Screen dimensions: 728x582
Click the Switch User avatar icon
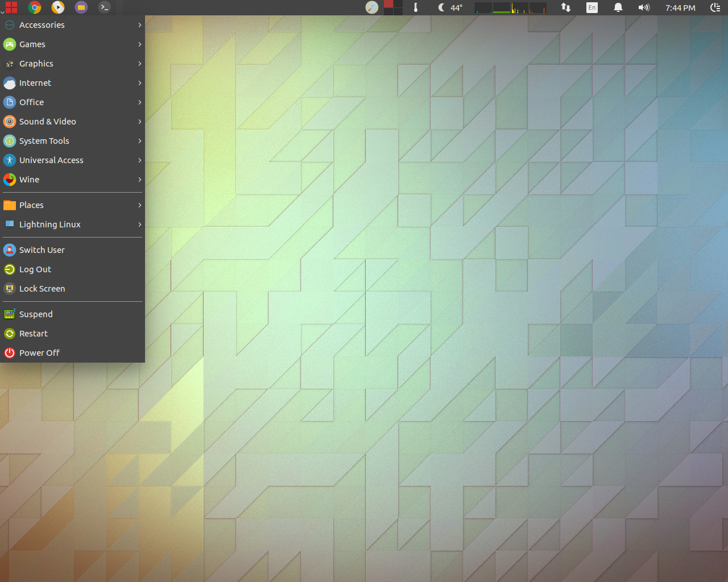click(x=10, y=250)
